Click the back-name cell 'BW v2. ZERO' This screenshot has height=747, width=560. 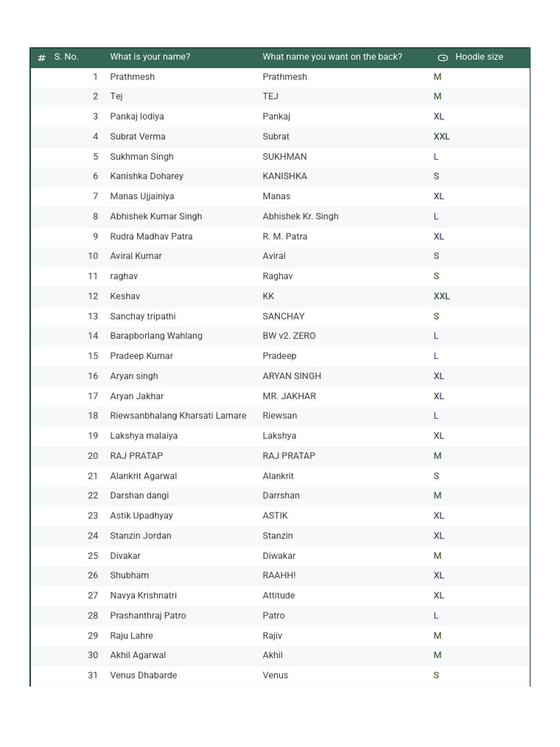pos(289,336)
